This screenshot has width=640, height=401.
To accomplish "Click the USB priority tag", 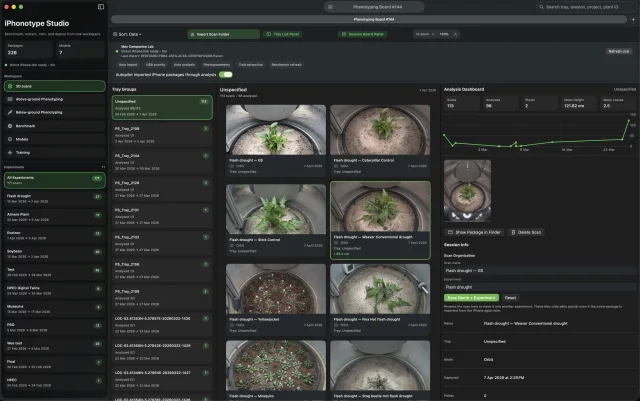I will (x=156, y=65).
